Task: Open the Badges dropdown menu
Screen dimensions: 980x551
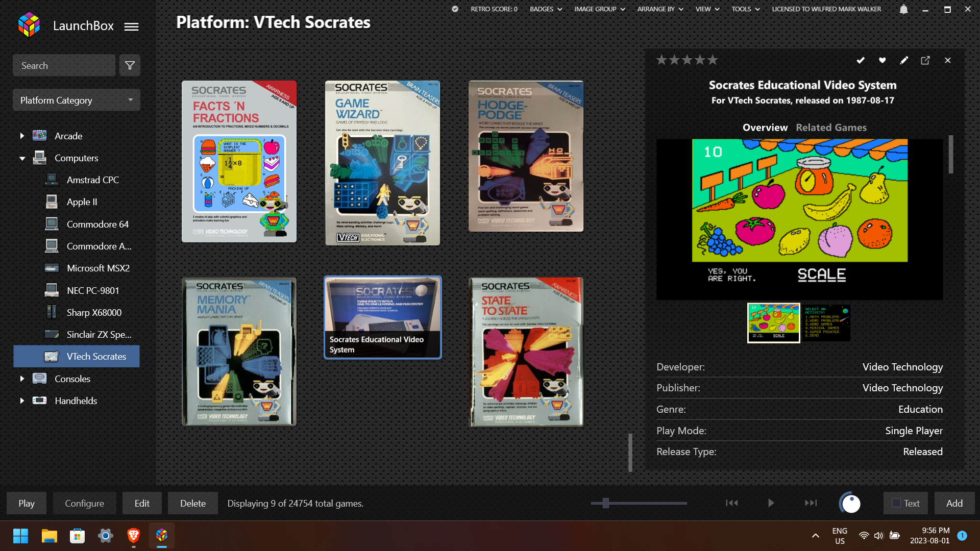Action: 546,9
